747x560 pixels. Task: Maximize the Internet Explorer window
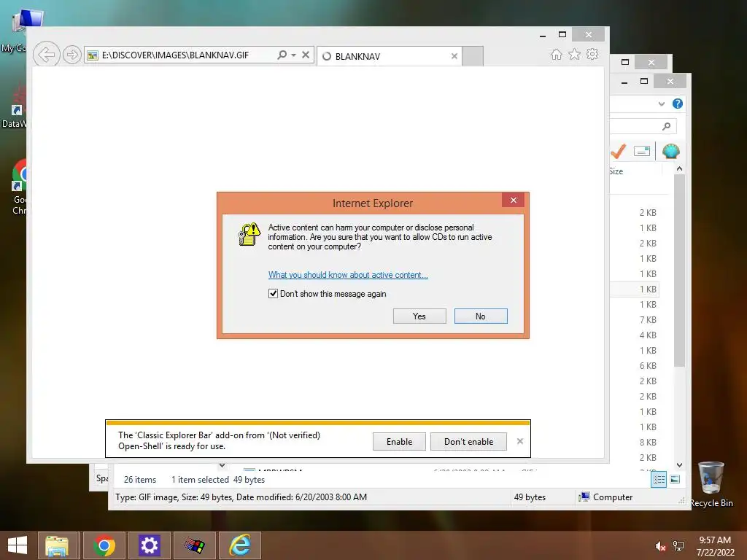coord(562,34)
